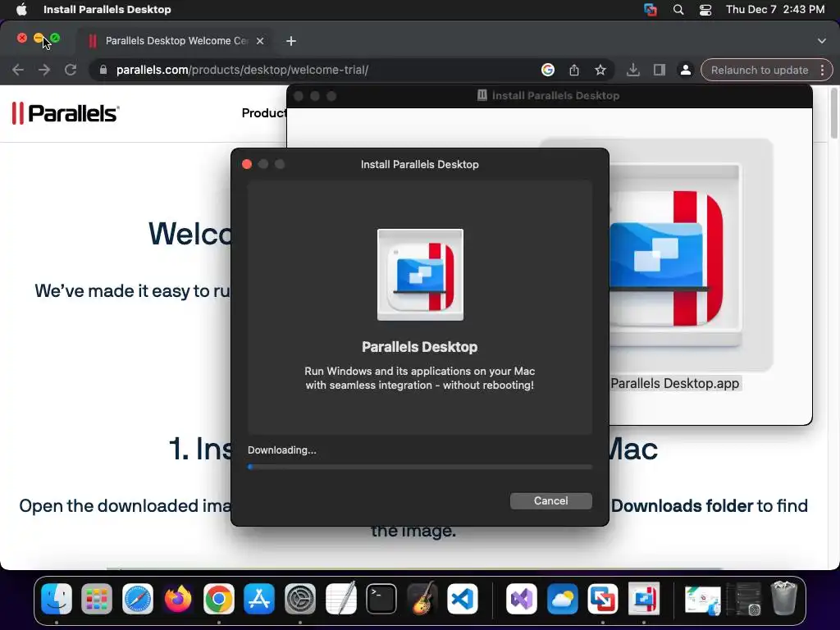Select Parallels Desktop Welcome Center tab
The image size is (840, 630).
[177, 41]
